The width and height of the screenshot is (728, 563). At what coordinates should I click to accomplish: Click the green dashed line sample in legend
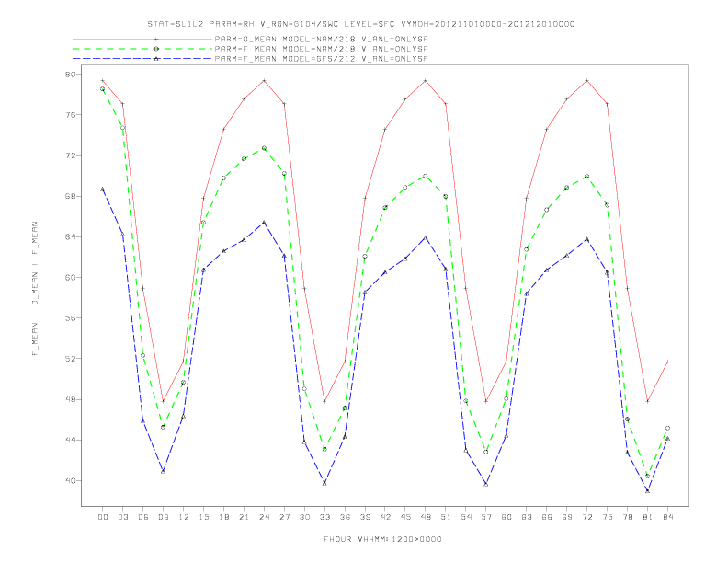pos(142,49)
